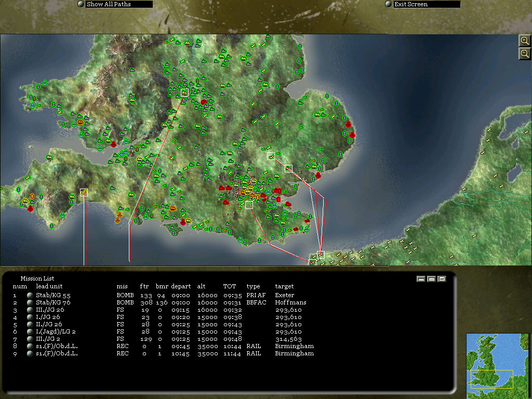Click the Mission List panel title
Viewport: 532px width, 399px height.
click(x=37, y=278)
